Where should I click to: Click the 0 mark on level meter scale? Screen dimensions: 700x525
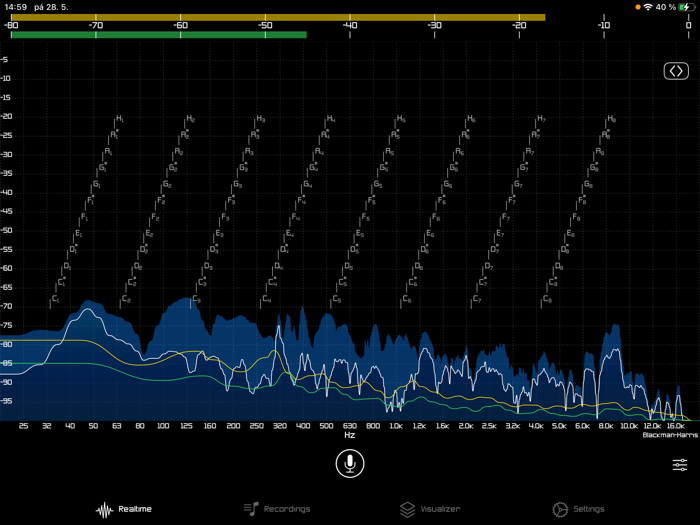click(x=688, y=25)
